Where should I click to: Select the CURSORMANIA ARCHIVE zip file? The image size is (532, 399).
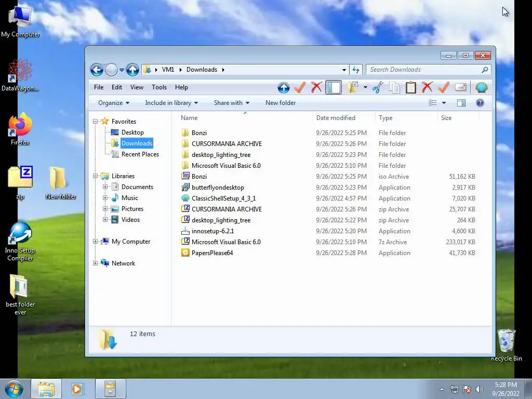pyautogui.click(x=227, y=209)
